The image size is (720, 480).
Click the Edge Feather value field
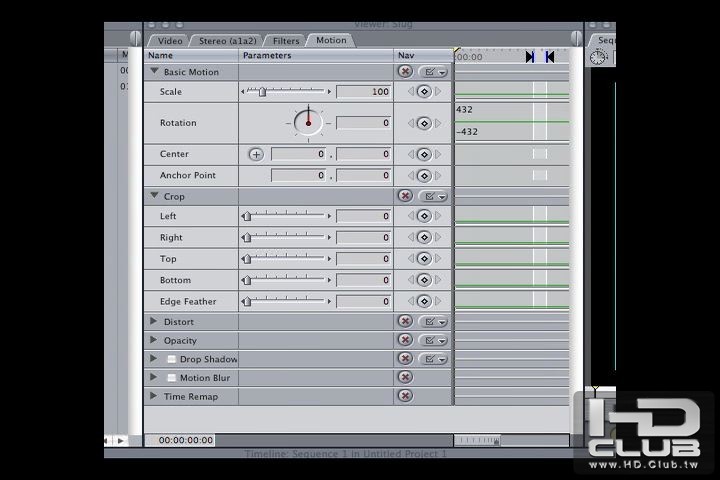click(364, 301)
